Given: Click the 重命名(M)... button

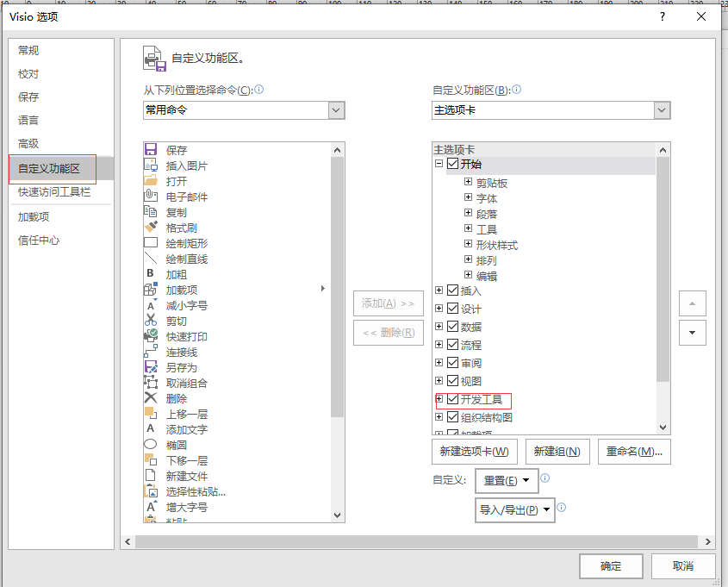Looking at the screenshot, I should (x=634, y=452).
